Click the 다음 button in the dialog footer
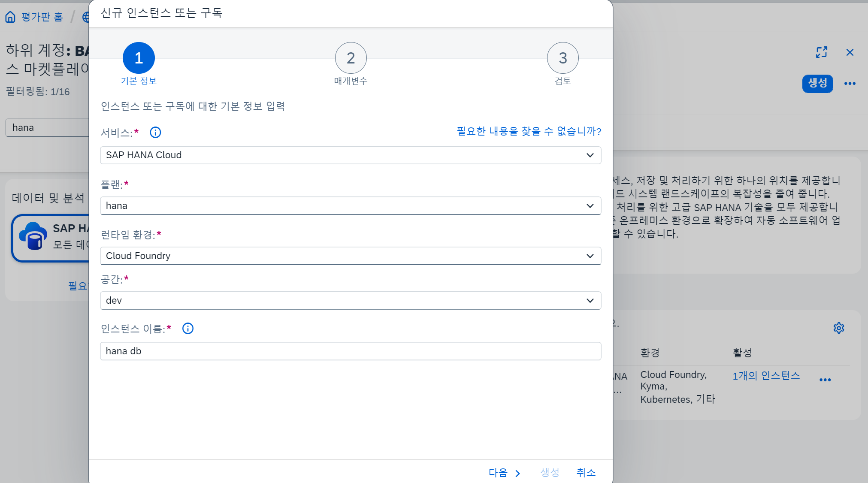 tap(504, 473)
